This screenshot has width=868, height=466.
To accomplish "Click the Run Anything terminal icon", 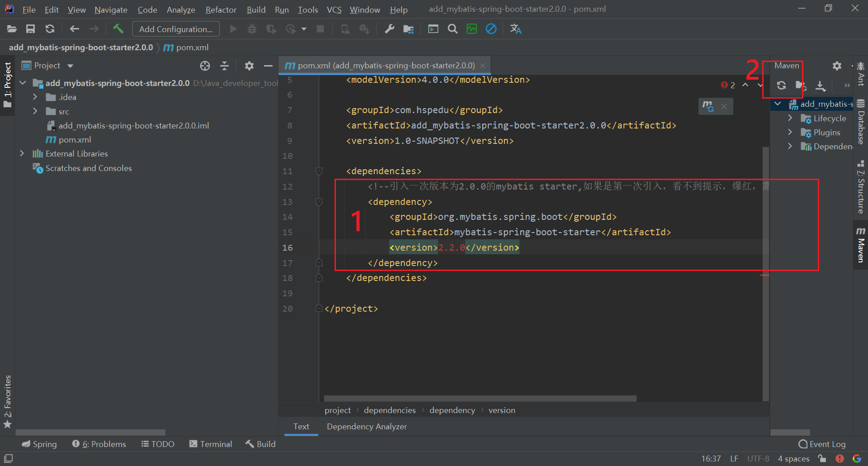I will click(x=433, y=29).
